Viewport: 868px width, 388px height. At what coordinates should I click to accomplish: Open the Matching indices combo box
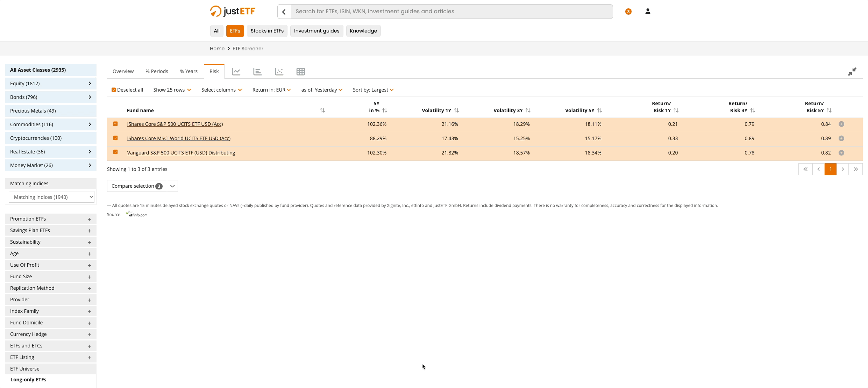click(52, 197)
